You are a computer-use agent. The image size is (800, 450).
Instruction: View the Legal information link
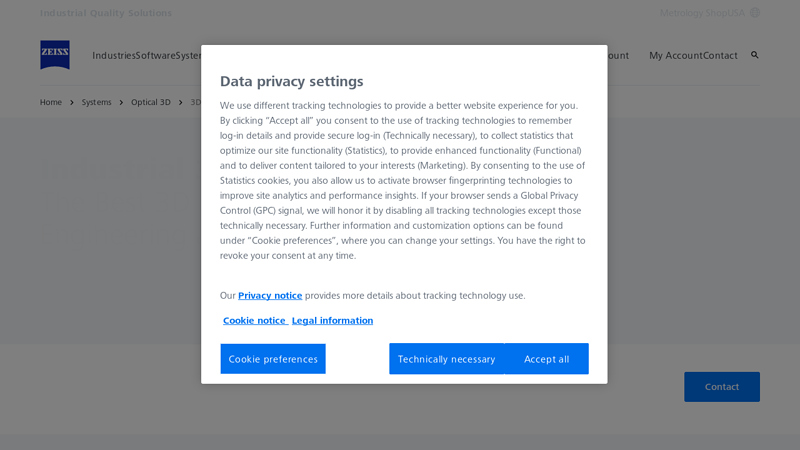(x=332, y=321)
